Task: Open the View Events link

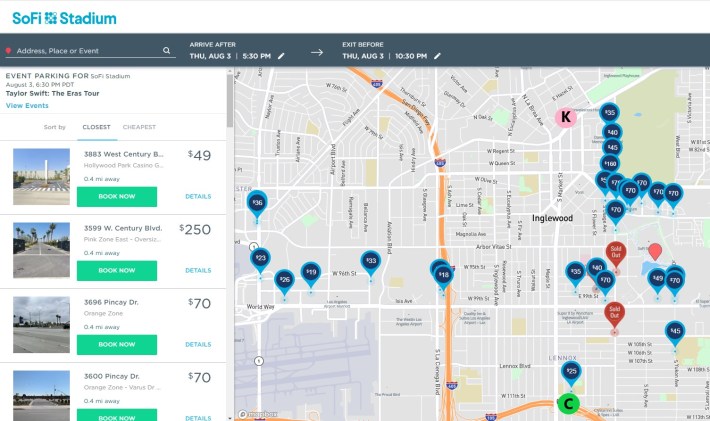Action: coord(27,105)
